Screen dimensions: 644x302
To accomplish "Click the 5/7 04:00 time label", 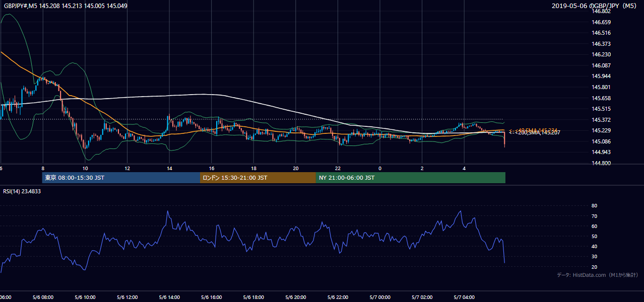I will [465, 297].
